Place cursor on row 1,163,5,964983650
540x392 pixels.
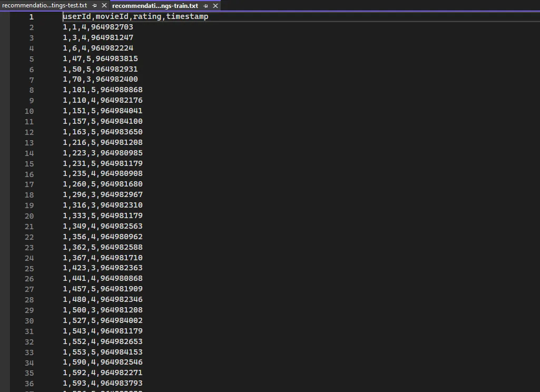tap(103, 132)
